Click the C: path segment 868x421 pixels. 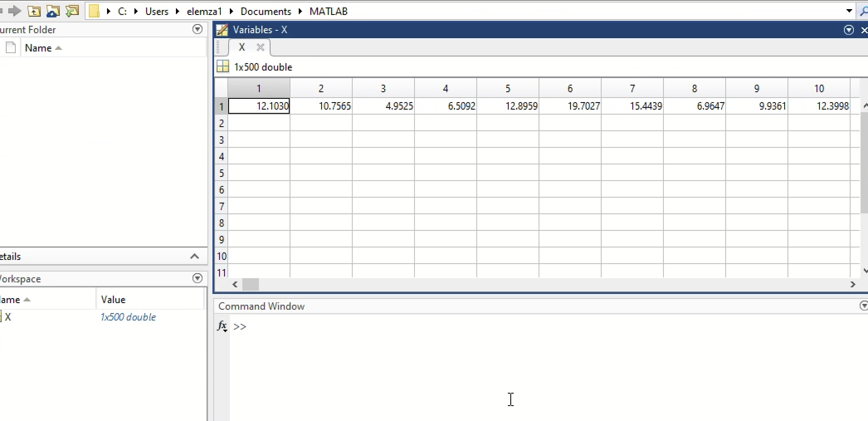(122, 11)
